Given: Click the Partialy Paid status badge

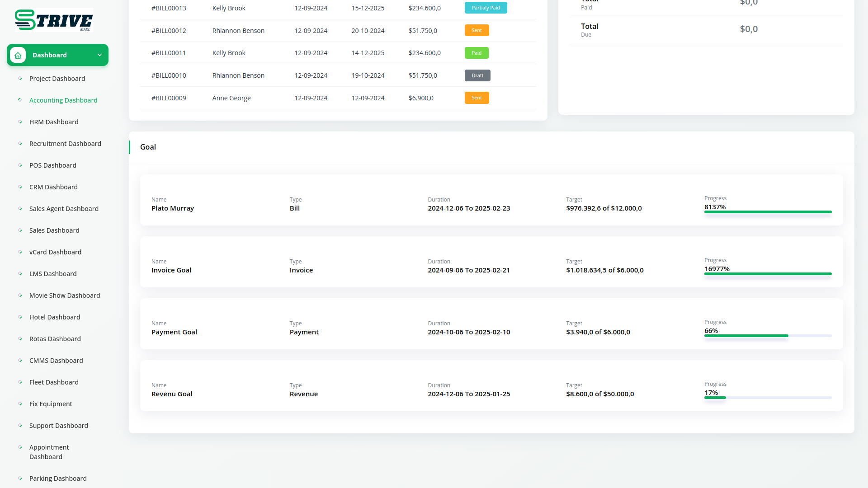Looking at the screenshot, I should point(486,8).
